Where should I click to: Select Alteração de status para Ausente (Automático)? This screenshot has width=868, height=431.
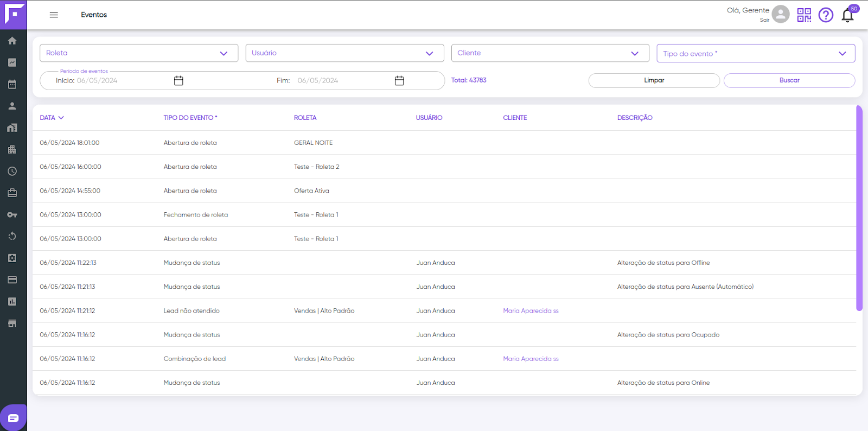pyautogui.click(x=685, y=287)
